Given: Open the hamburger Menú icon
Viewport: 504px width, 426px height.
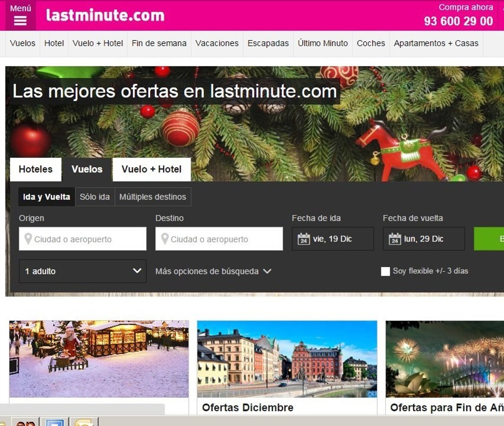Looking at the screenshot, I should [20, 20].
